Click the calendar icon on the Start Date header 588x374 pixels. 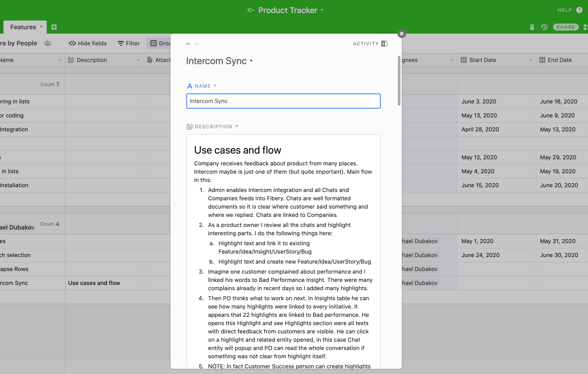pos(463,60)
